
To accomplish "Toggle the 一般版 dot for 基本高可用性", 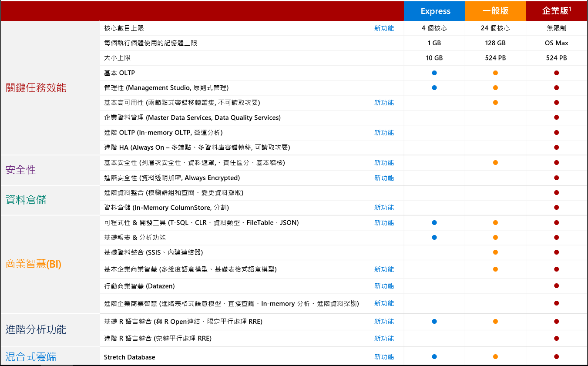I will tap(495, 103).
